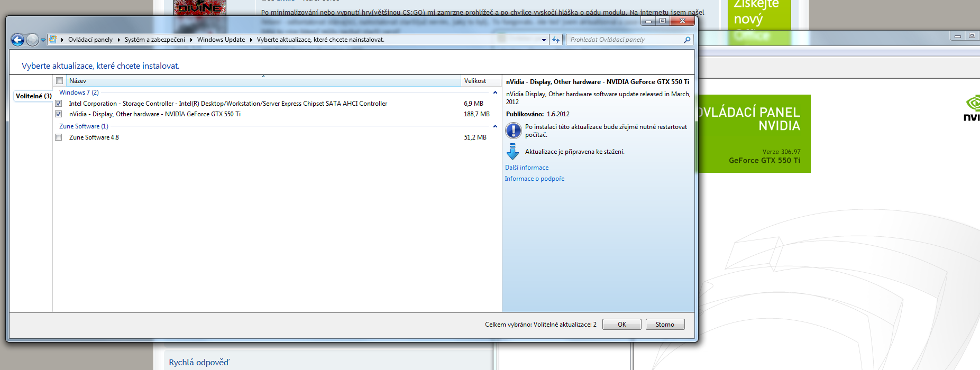Open breadcrumb arrow after 'Windows Update'

(x=251, y=40)
